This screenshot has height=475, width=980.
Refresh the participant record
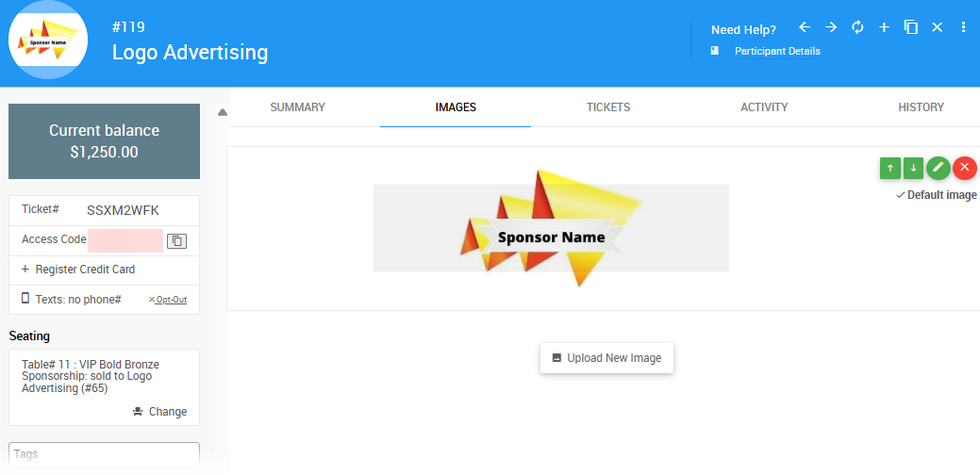point(857,27)
